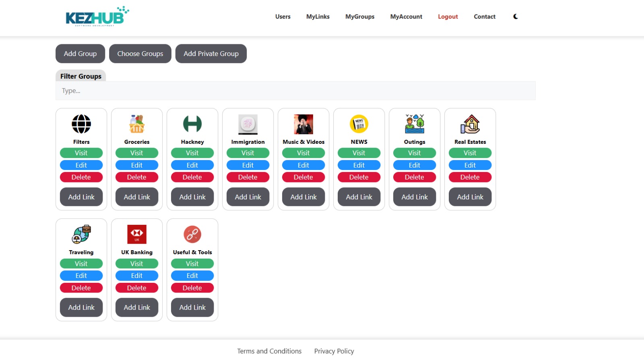Delete the Hackney group

192,177
